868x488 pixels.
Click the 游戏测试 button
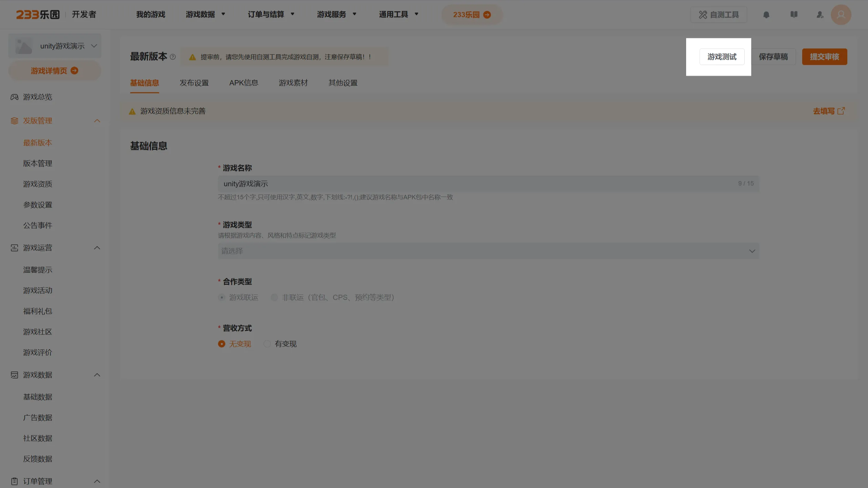(x=722, y=57)
